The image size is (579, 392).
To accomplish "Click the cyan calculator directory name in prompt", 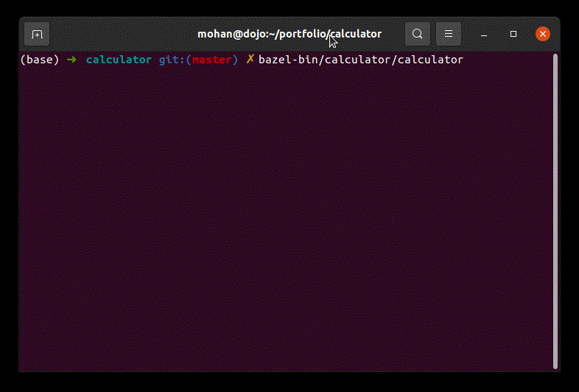I will 119,60.
